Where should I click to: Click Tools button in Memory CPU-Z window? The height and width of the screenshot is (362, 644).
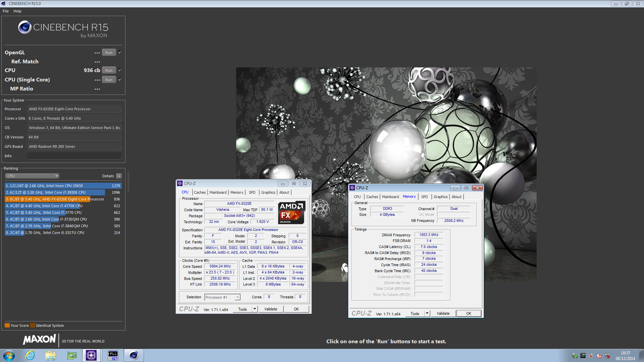coord(415,313)
